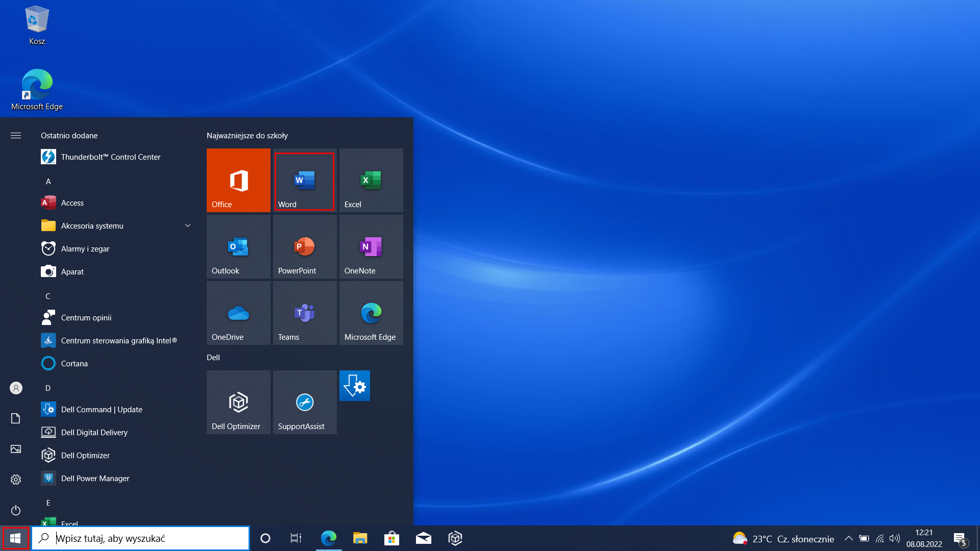
Task: Show hidden system tray icons
Action: pos(848,538)
